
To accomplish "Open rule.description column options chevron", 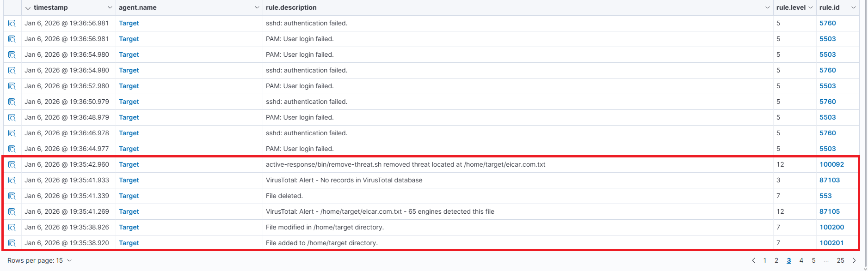I will pos(768,7).
